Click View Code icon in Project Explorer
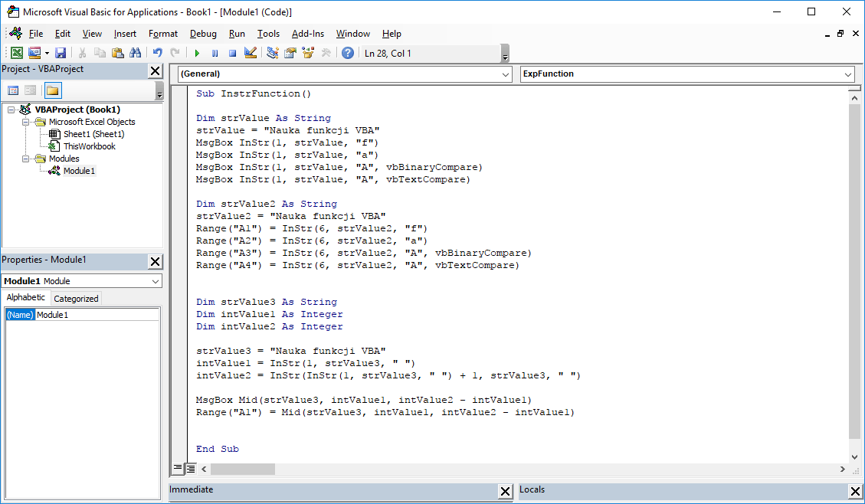 coord(13,90)
